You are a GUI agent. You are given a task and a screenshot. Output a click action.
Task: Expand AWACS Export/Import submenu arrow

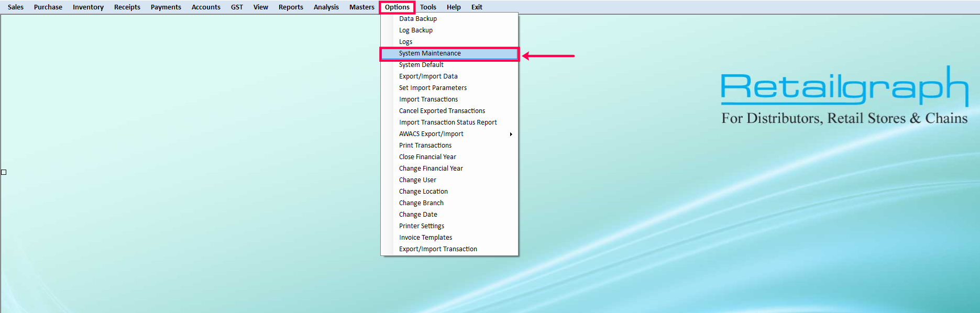point(511,134)
